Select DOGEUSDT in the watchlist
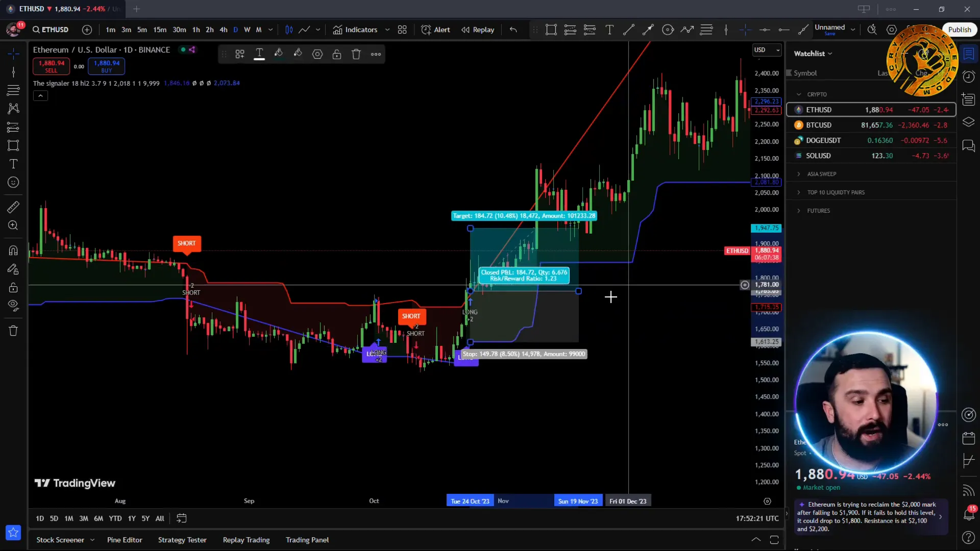This screenshot has height=551, width=980. [x=871, y=140]
